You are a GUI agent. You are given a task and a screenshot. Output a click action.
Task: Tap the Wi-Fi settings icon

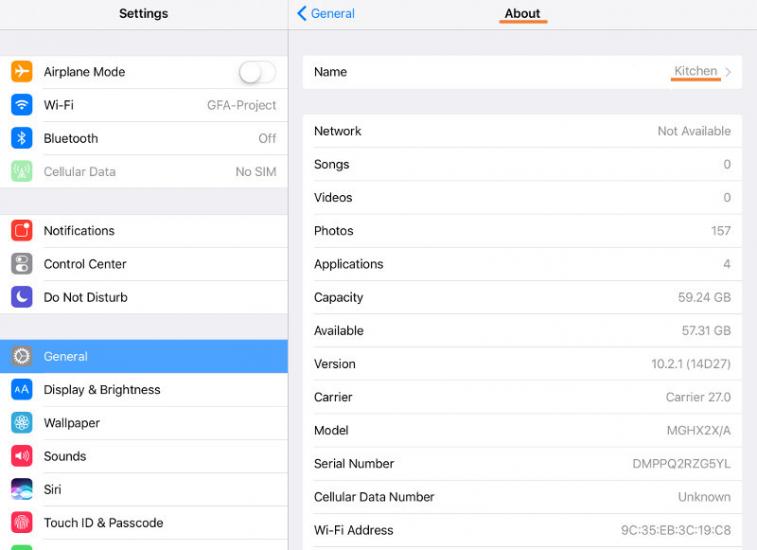[22, 105]
